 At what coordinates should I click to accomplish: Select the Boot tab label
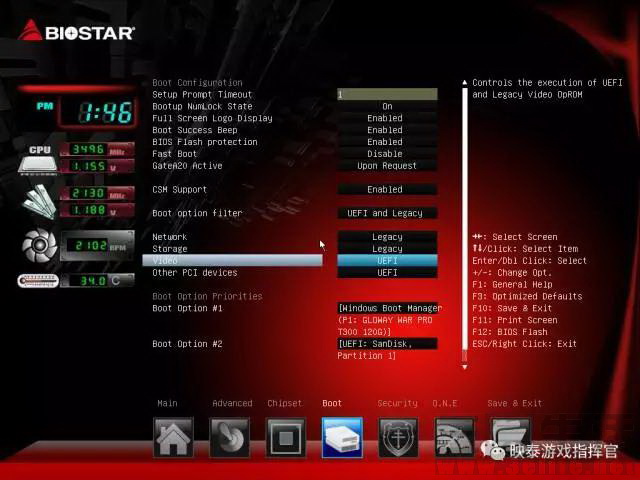[332, 403]
